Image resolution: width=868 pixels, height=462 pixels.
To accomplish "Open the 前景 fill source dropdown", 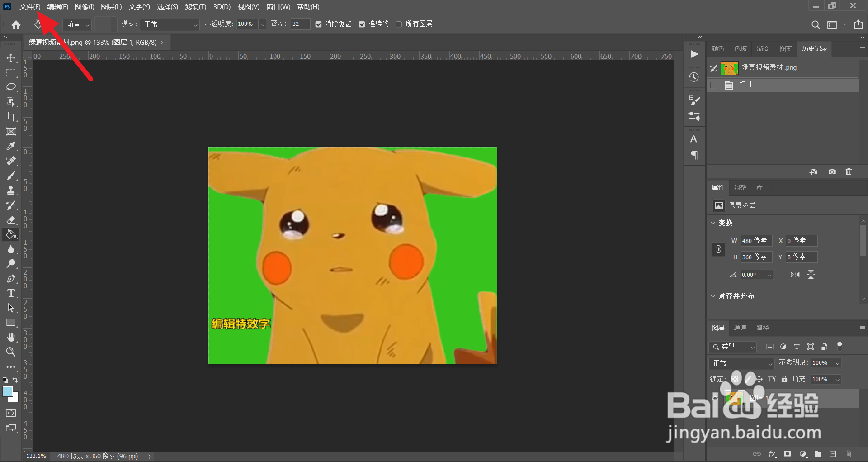I will [78, 24].
